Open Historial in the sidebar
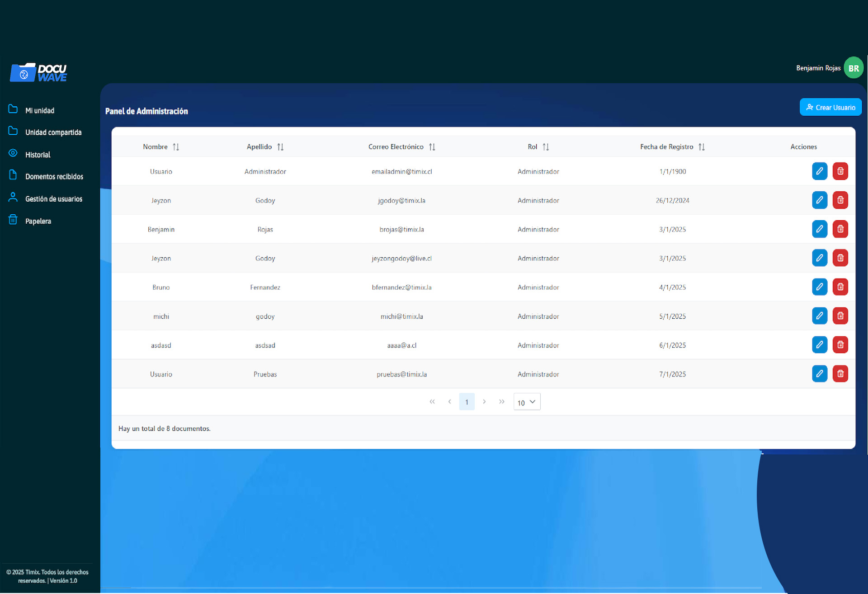 click(29, 154)
